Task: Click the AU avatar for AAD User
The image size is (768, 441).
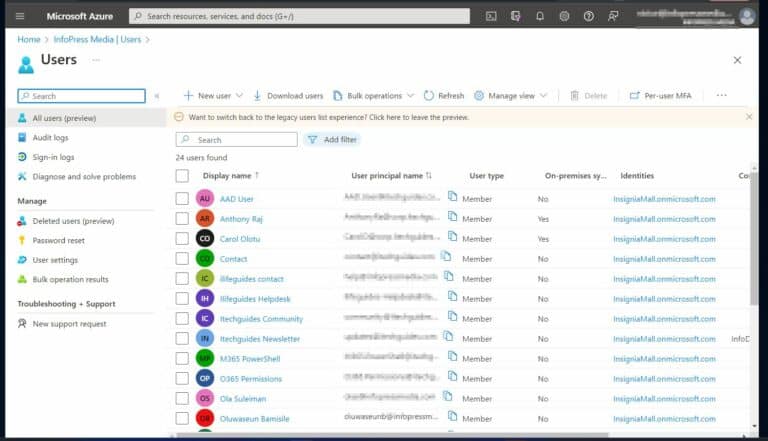Action: (x=205, y=198)
